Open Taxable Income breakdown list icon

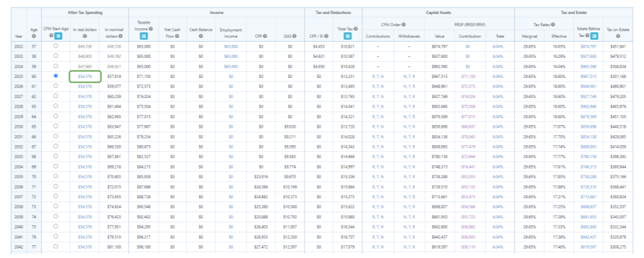pos(144,36)
